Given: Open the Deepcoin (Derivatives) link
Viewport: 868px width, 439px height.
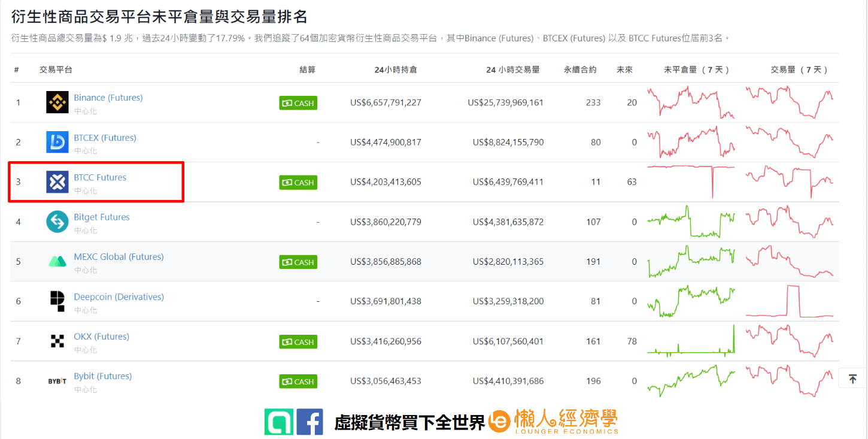Looking at the screenshot, I should (x=119, y=297).
